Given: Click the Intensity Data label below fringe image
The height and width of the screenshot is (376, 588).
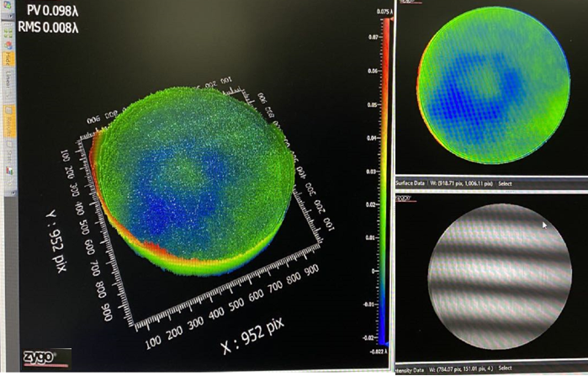Looking at the screenshot, I should click(x=410, y=368).
